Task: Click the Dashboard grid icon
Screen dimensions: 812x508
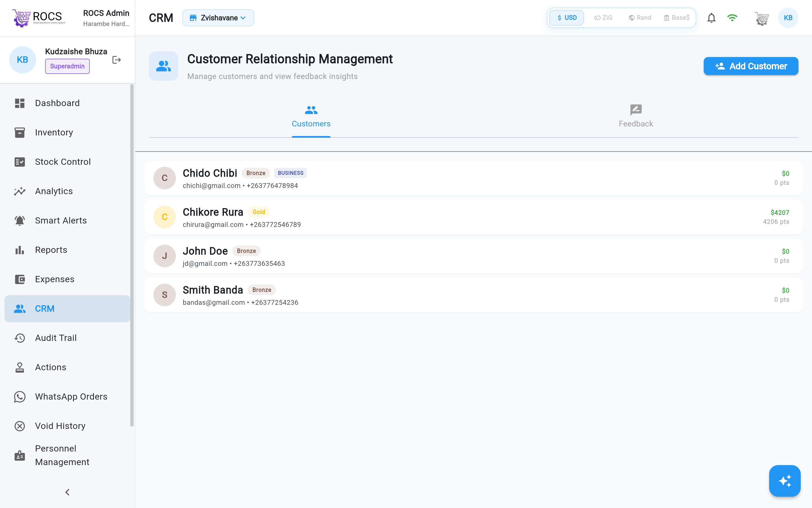Action: pyautogui.click(x=20, y=103)
